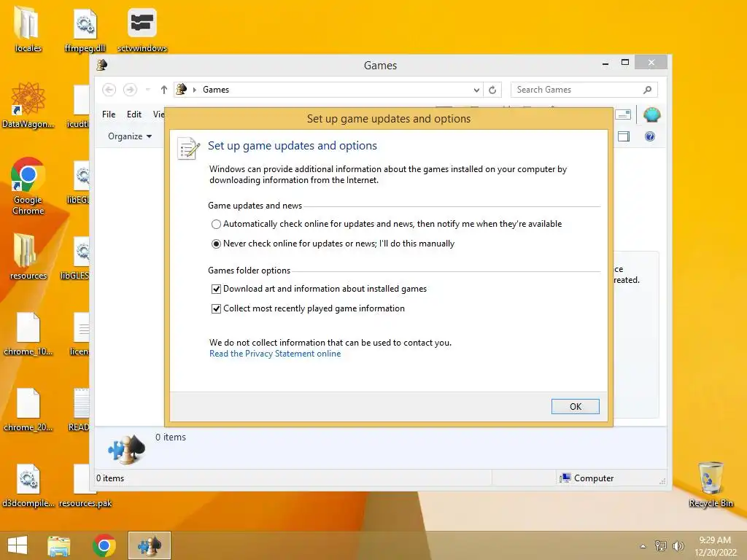The width and height of the screenshot is (747, 560).
Task: Click the view options icon in toolbar
Action: pos(623,114)
